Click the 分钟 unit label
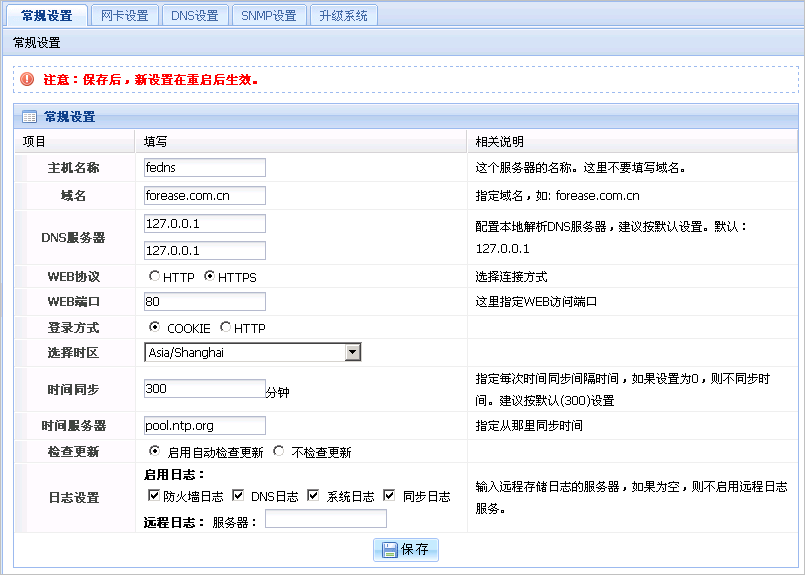Viewport: 805px width, 575px height. (278, 393)
